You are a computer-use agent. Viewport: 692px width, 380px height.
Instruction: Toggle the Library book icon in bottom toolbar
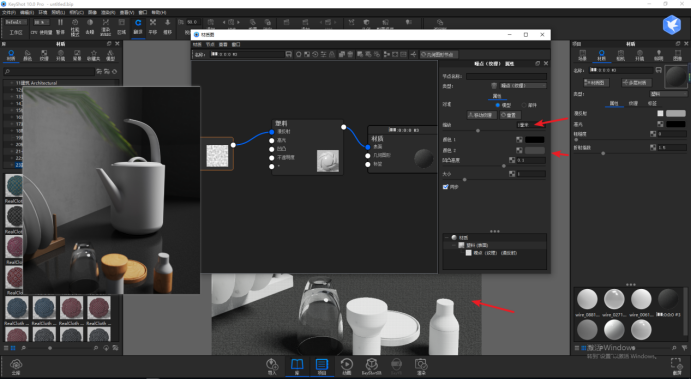point(297,365)
